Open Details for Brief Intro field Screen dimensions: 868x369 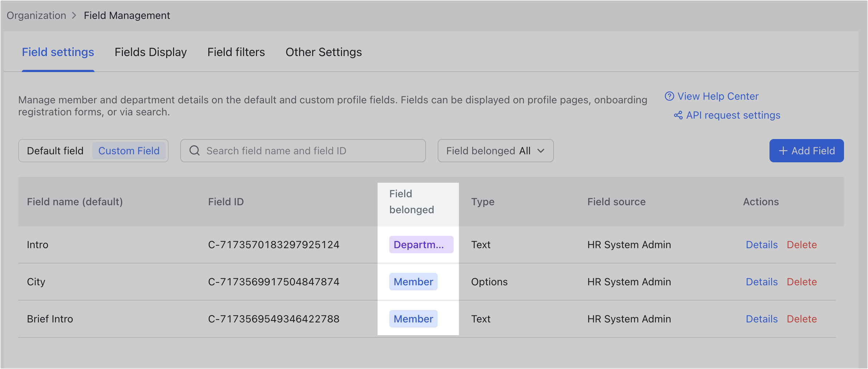click(x=761, y=319)
